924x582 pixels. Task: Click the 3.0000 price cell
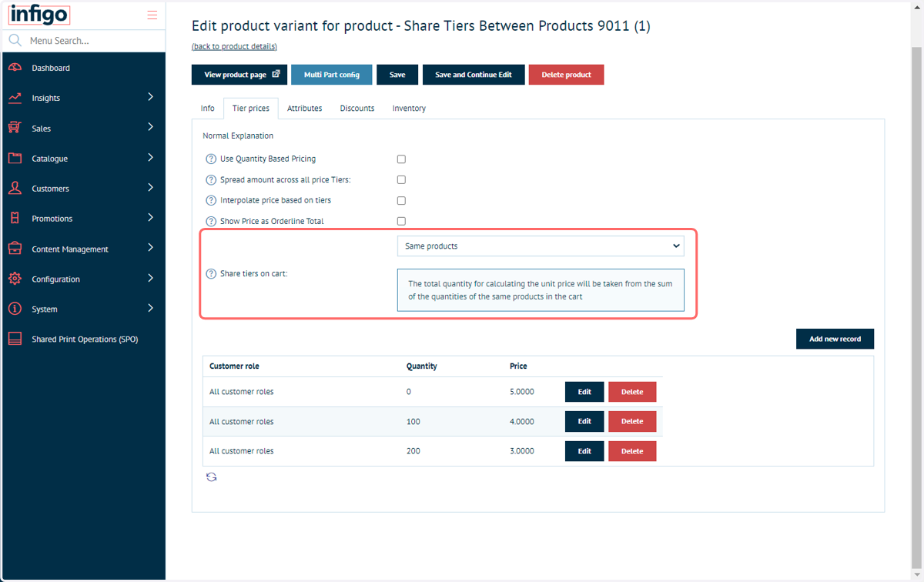pos(522,451)
